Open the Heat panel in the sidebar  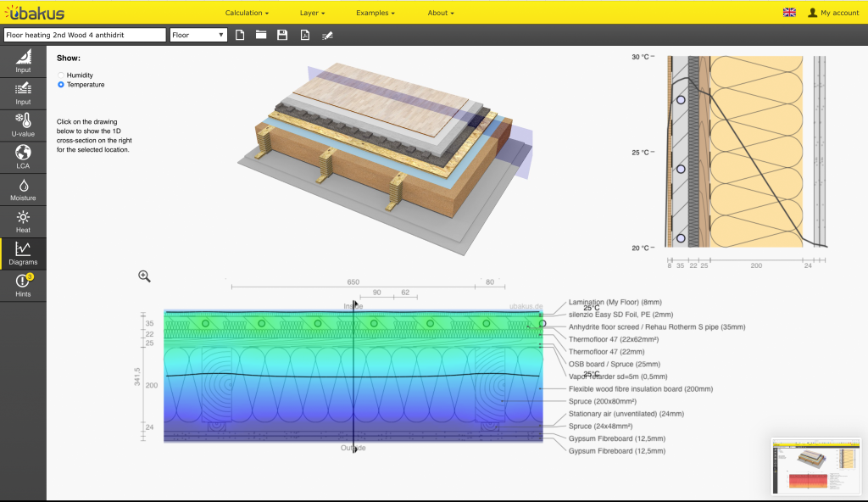[23, 221]
